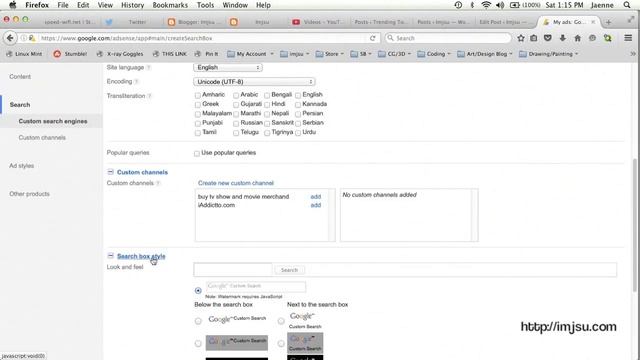
Task: Open the volume control in the menu bar
Action: click(500, 5)
